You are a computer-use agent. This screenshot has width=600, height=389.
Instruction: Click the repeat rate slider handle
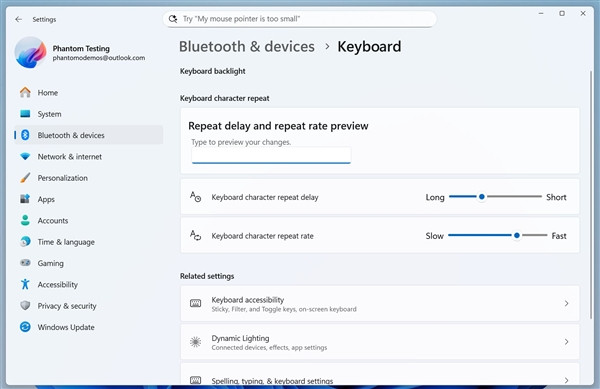click(x=517, y=235)
